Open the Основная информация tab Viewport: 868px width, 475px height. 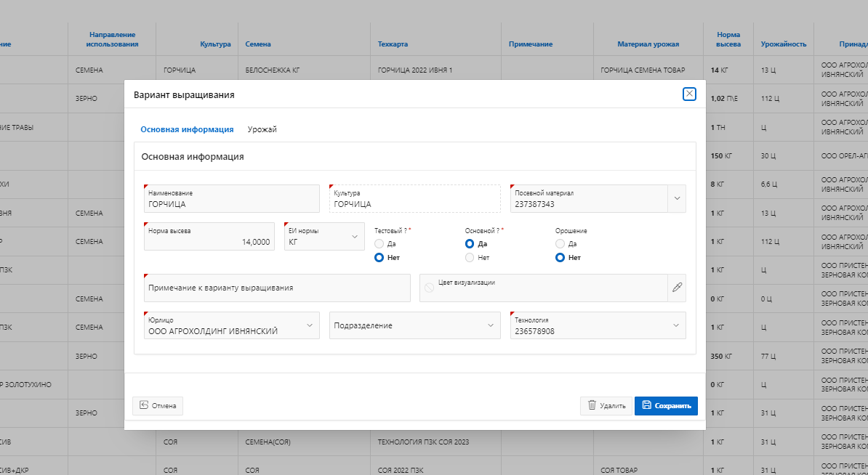coord(187,129)
